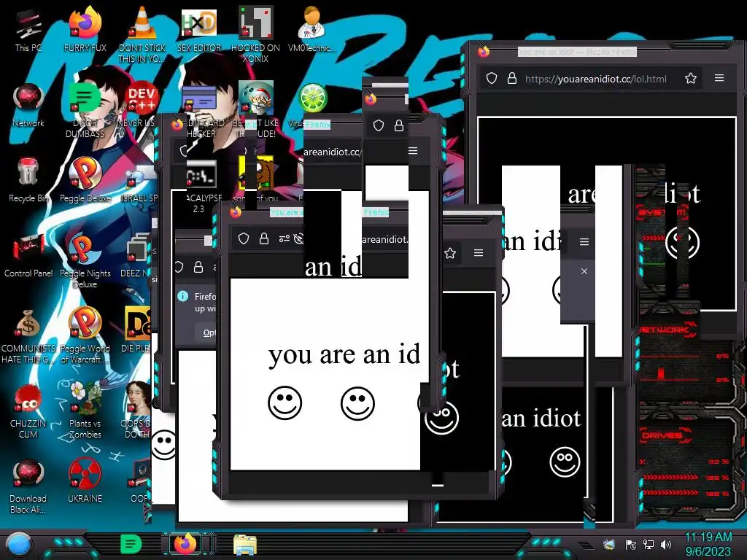747x560 pixels.
Task: Click the padlock above the Firefox info notification
Action: pyautogui.click(x=198, y=267)
